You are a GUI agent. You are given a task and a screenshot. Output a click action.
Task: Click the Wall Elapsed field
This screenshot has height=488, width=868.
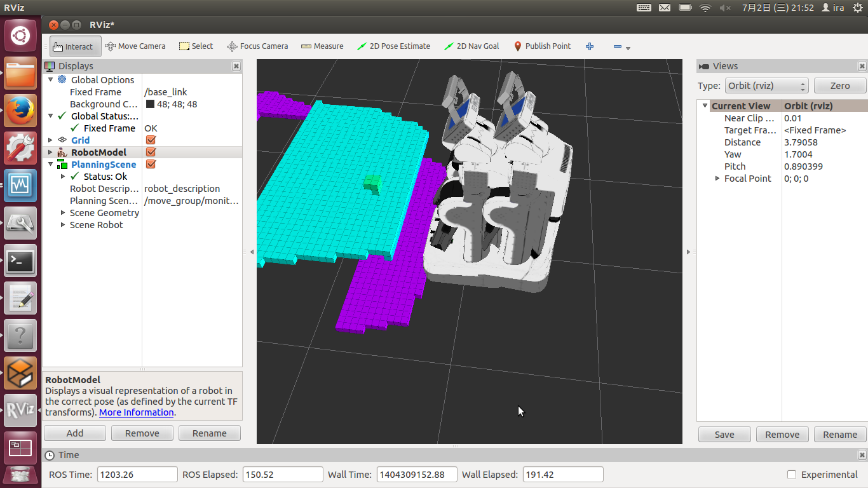point(562,475)
